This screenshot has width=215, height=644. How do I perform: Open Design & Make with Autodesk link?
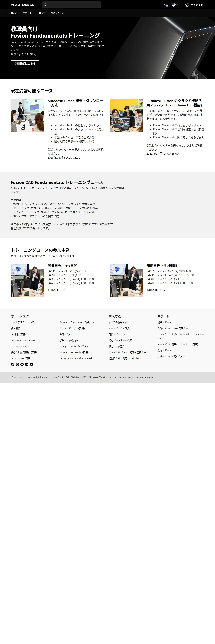76,358
